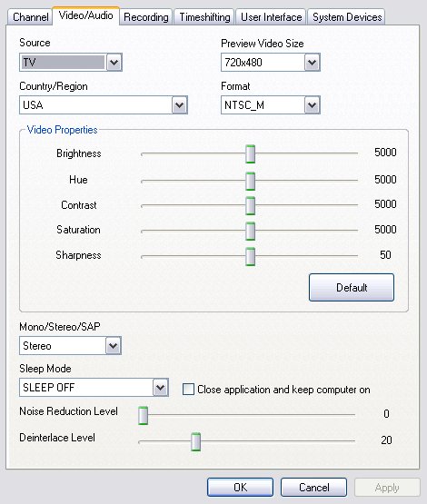The image size is (427, 504).
Task: Reset video properties with Default button
Action: 352,287
